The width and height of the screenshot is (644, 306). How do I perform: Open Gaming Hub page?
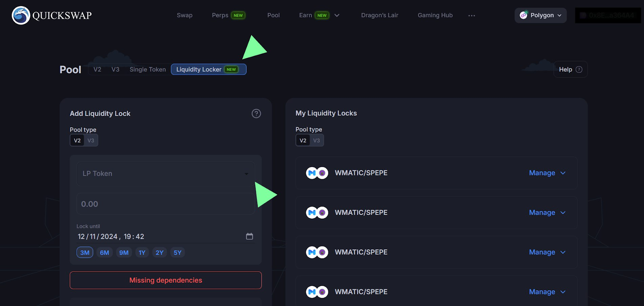(435, 15)
